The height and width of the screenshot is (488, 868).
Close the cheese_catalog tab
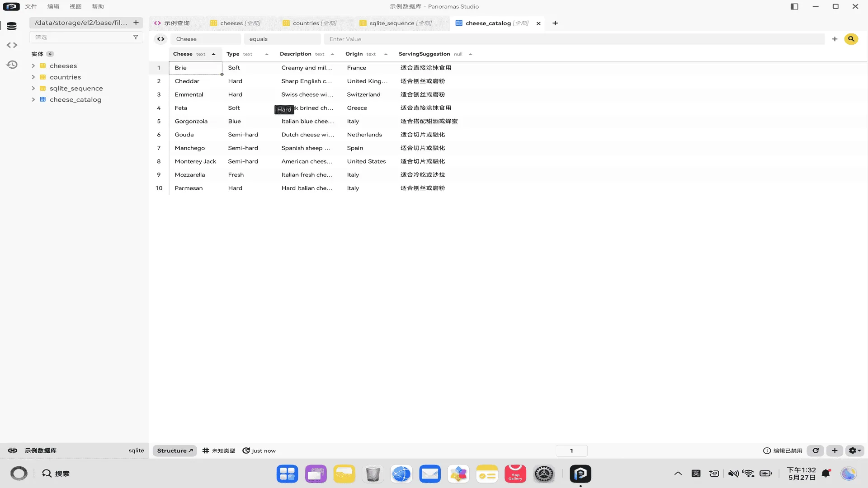tap(538, 23)
